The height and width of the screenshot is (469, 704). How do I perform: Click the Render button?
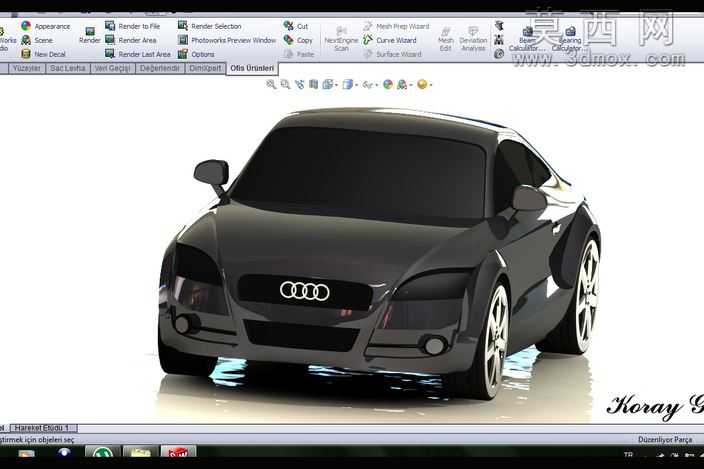[x=90, y=35]
